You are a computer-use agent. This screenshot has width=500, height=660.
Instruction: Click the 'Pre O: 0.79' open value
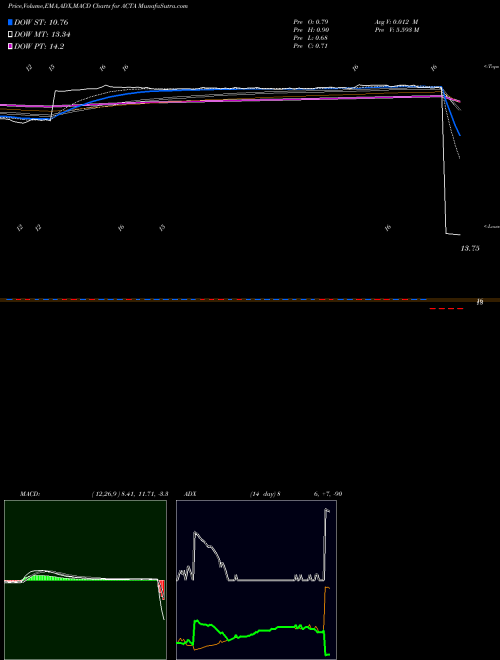click(311, 22)
